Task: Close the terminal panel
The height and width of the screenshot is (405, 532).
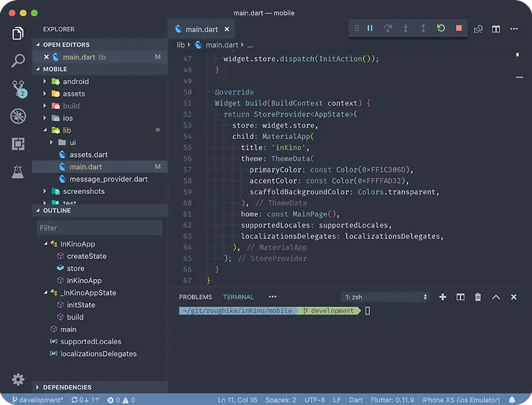Action: [514, 297]
